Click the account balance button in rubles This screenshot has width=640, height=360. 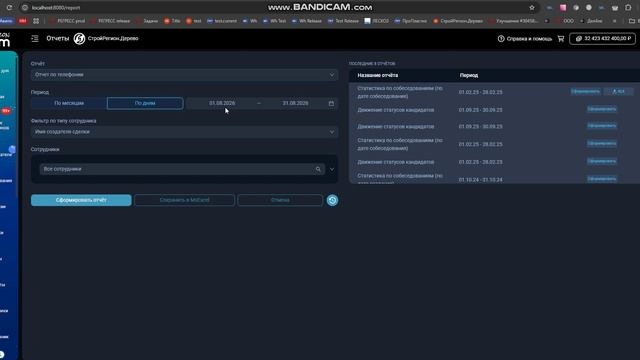coord(602,38)
